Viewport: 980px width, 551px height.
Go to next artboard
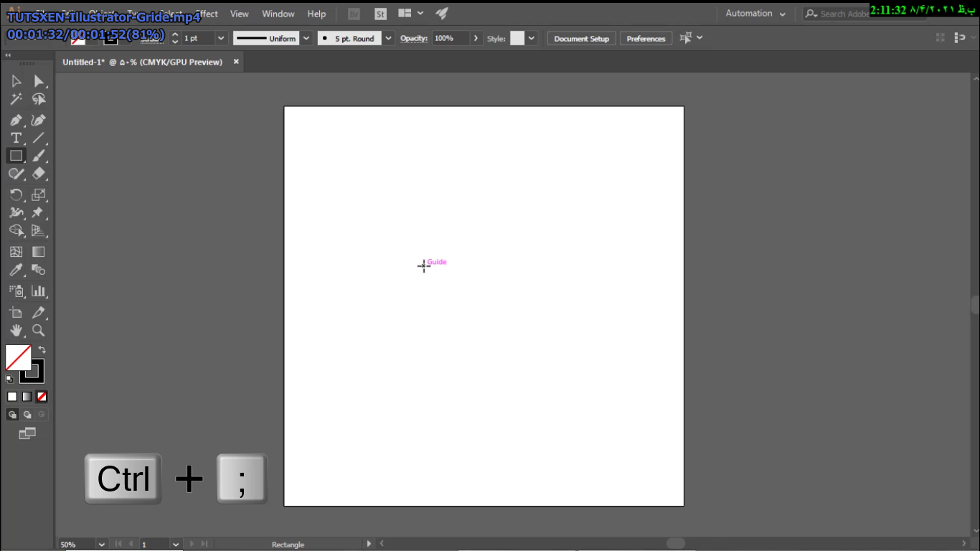[x=192, y=545]
